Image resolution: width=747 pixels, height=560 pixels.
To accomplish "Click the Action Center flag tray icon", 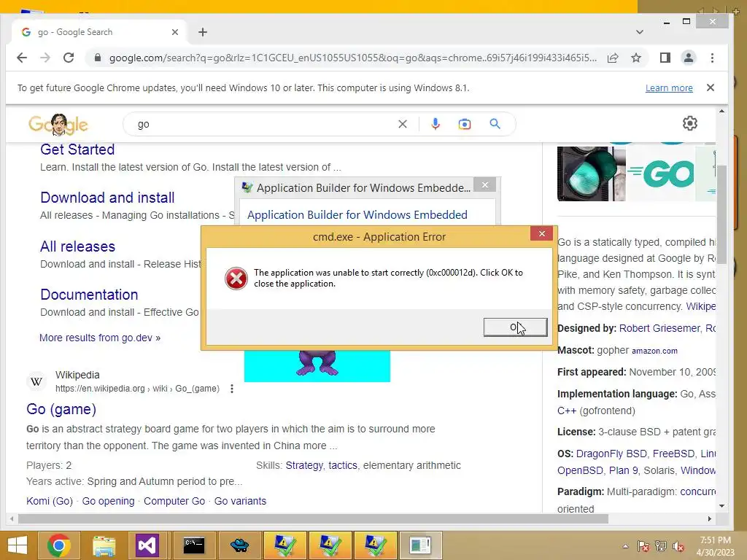I will click(x=643, y=546).
